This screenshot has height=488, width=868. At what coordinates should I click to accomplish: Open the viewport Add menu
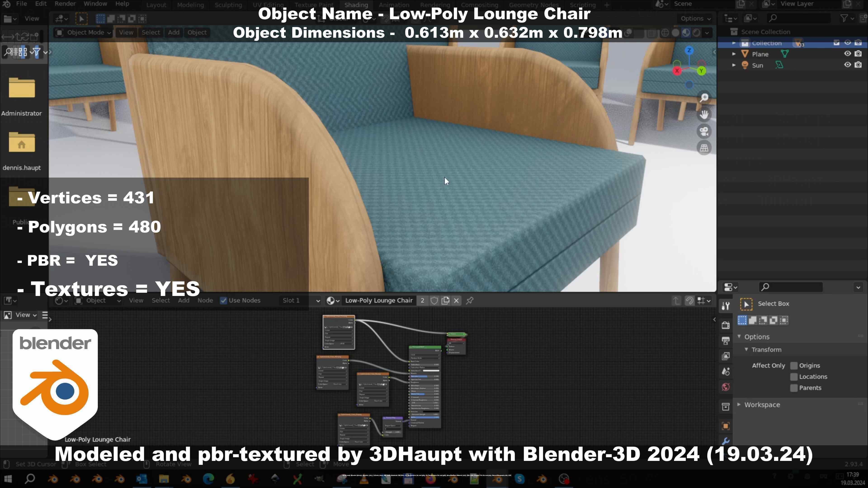[174, 33]
